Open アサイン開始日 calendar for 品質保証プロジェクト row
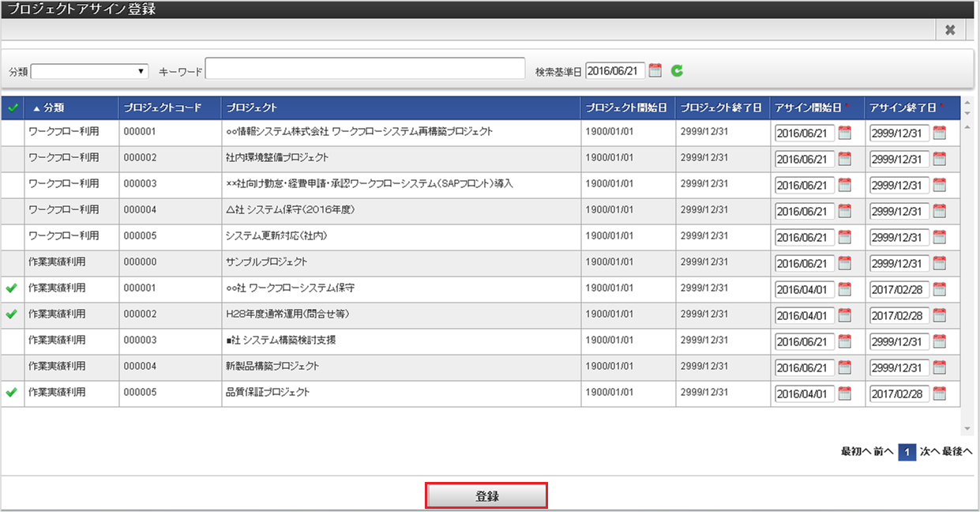This screenshot has height=512, width=980. [844, 393]
